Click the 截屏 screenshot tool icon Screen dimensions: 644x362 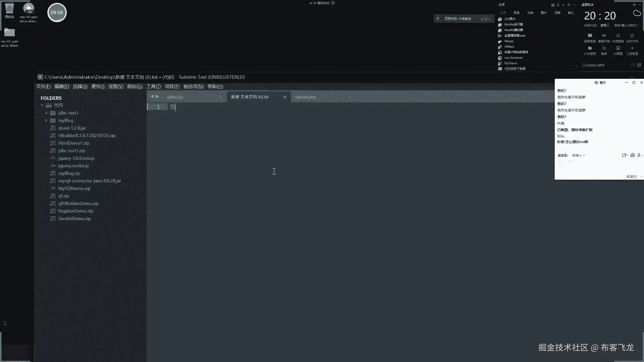[604, 49]
